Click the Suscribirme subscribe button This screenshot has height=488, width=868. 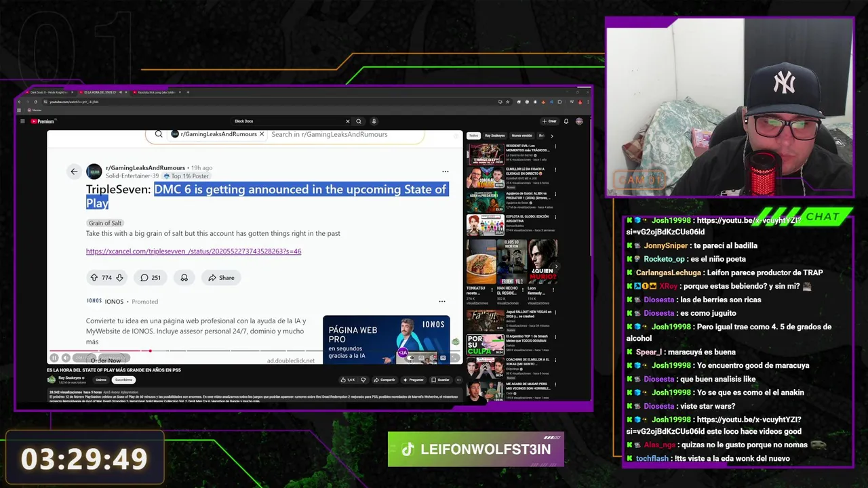coord(123,380)
